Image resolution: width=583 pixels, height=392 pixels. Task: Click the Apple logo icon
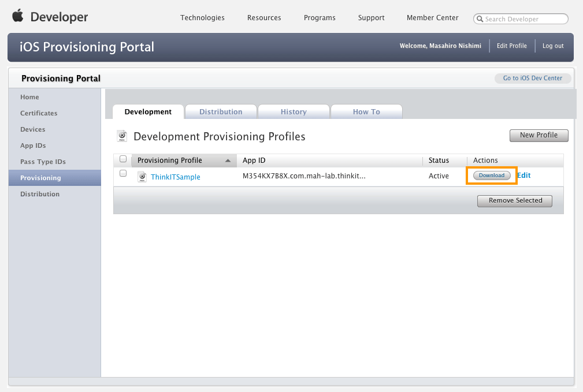pos(18,16)
